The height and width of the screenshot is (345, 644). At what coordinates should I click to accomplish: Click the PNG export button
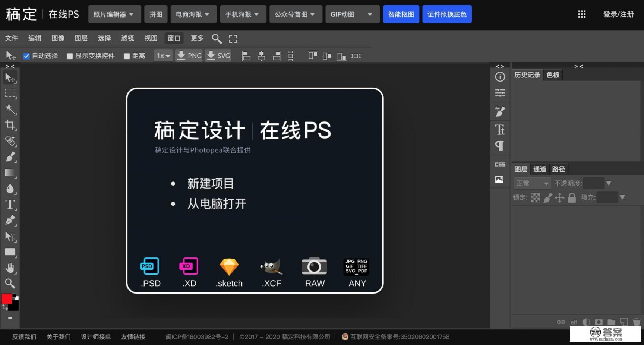click(x=189, y=56)
